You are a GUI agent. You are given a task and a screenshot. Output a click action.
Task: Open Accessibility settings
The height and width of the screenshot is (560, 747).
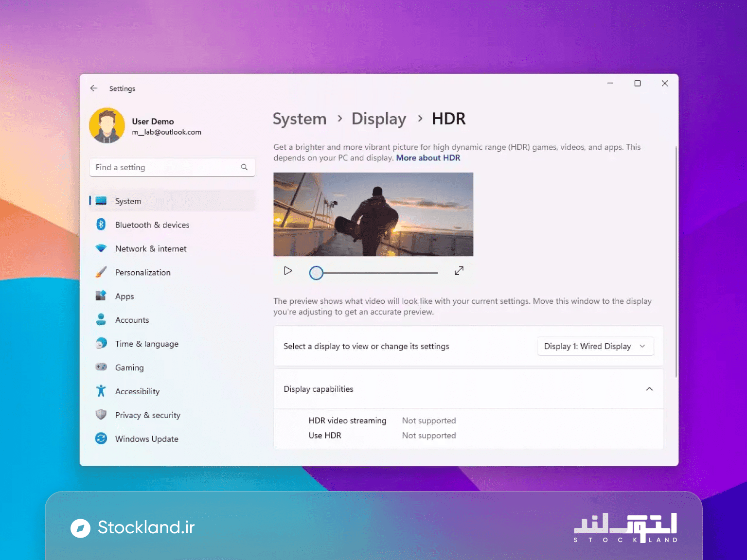(172, 391)
